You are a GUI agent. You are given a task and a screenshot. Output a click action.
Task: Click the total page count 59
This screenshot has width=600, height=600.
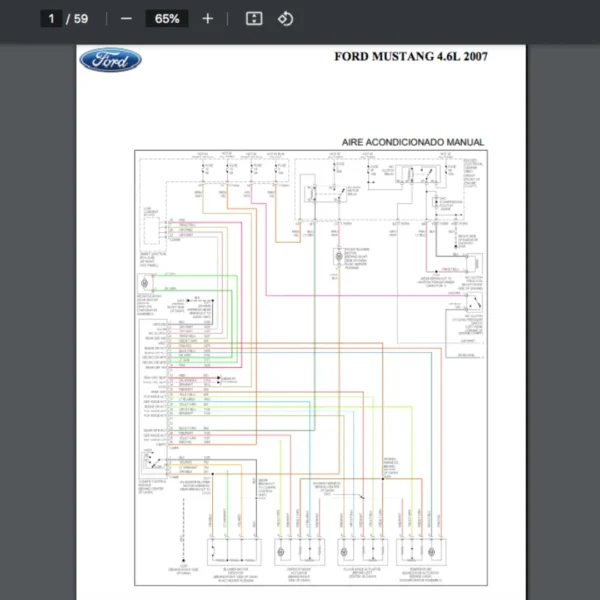tap(81, 19)
